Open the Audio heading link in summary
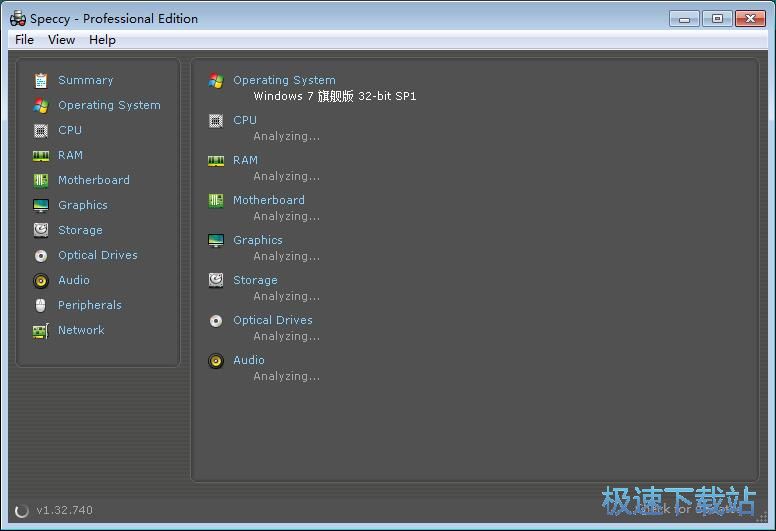This screenshot has width=776, height=531. click(249, 360)
